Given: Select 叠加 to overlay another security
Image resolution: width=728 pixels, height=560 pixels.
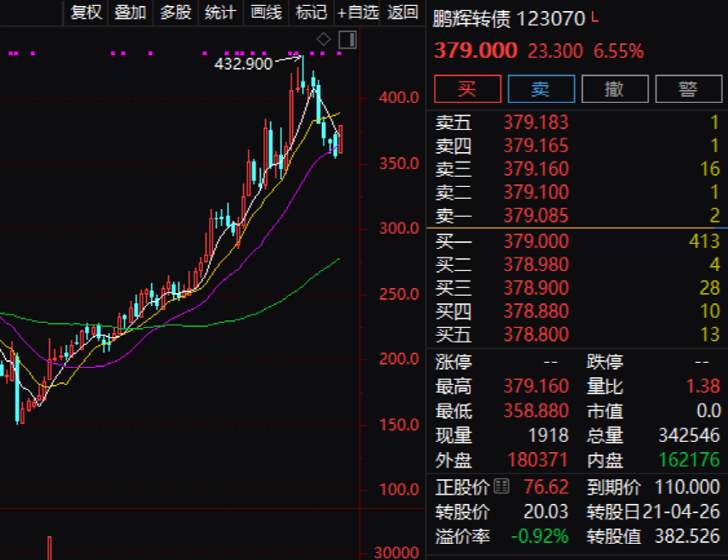Looking at the screenshot, I should 129,13.
